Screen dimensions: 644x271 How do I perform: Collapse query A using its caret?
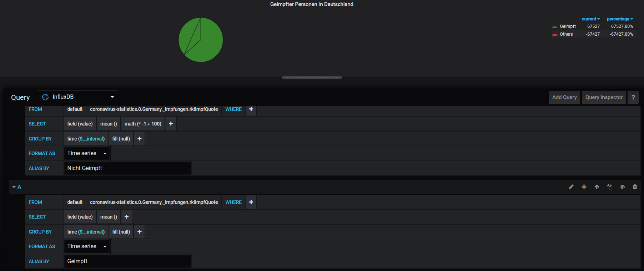[x=14, y=187]
